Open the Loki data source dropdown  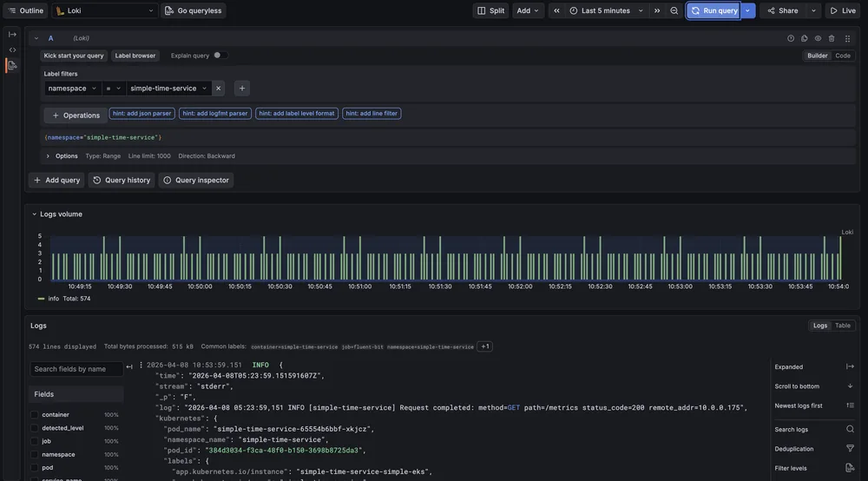coord(105,10)
